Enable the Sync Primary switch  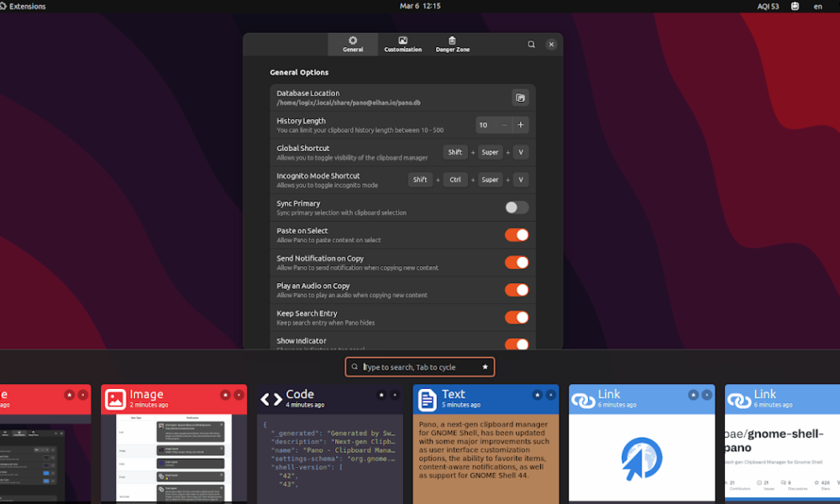517,207
